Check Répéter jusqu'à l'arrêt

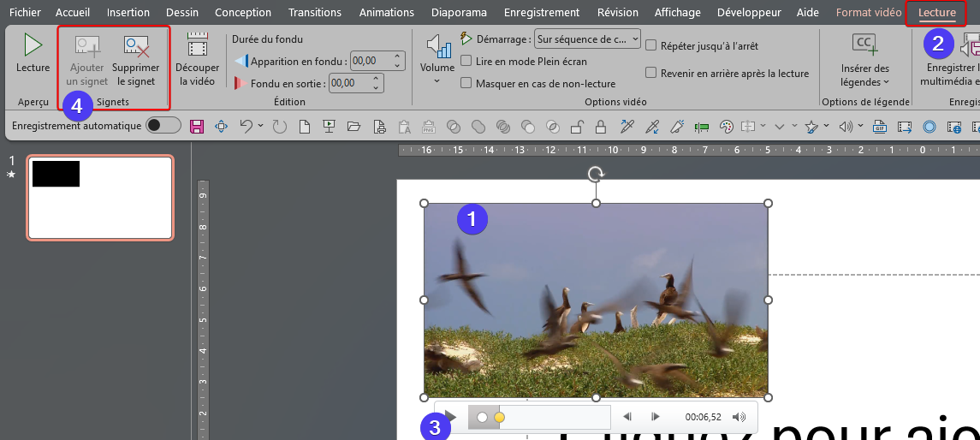(x=650, y=45)
